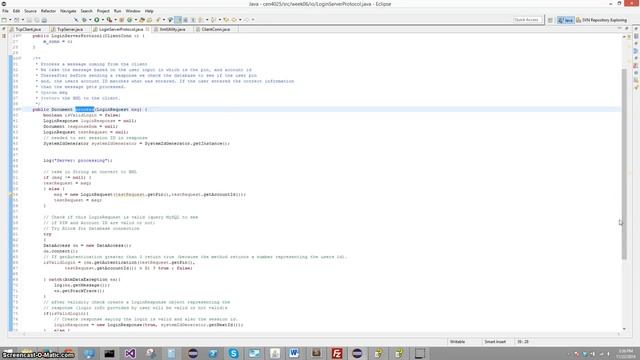Click the New Java Class icon
The width and height of the screenshot is (640, 360).
tap(129, 20)
